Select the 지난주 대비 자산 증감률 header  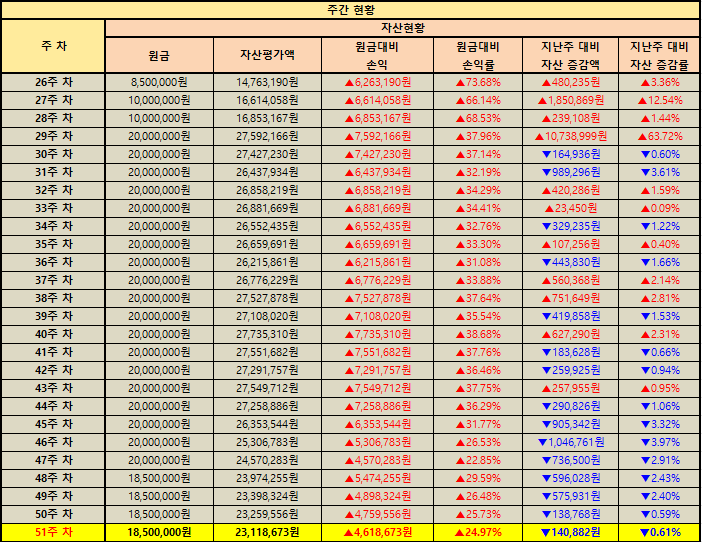[658, 55]
